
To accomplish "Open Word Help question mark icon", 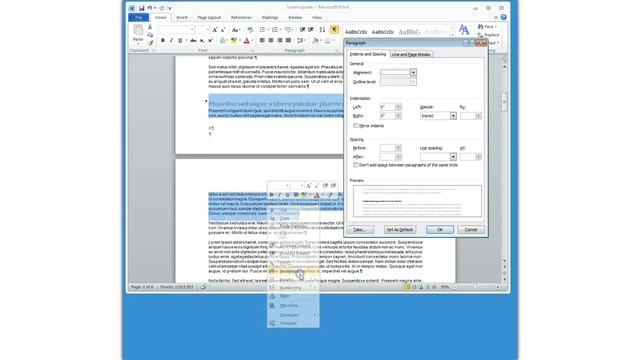I will pos(504,18).
